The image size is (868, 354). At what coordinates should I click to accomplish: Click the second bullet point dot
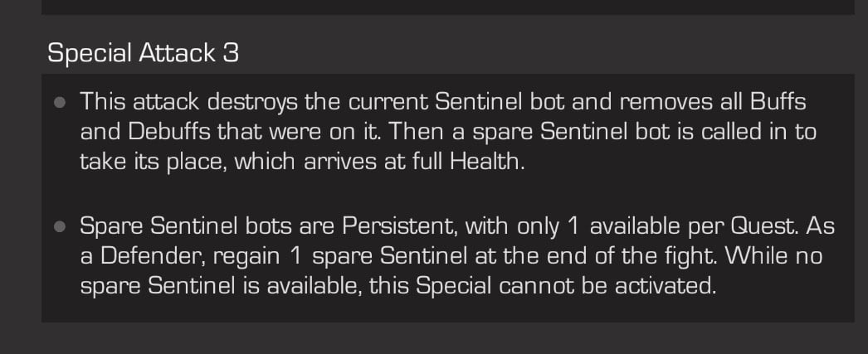click(x=60, y=227)
